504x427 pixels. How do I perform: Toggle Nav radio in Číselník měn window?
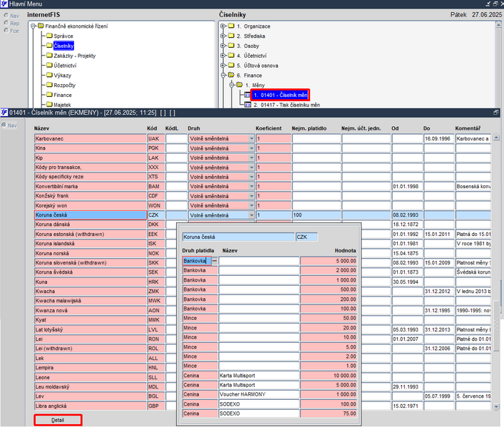click(x=4, y=125)
